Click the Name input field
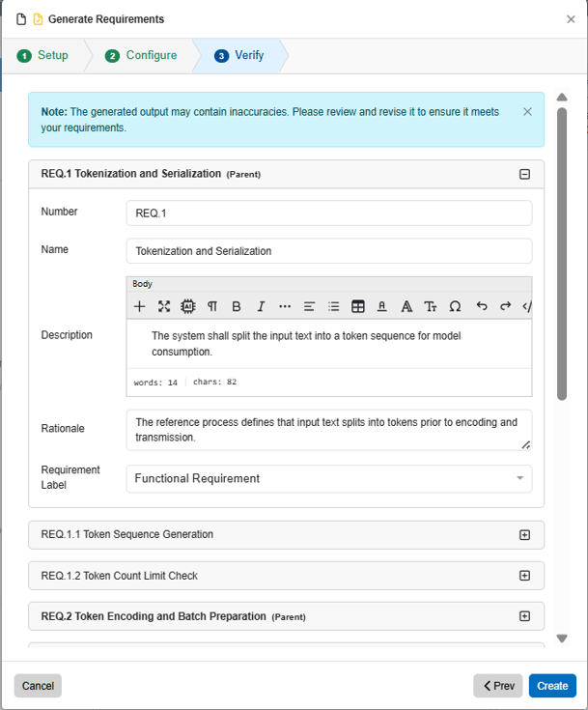588x710 pixels. point(329,251)
